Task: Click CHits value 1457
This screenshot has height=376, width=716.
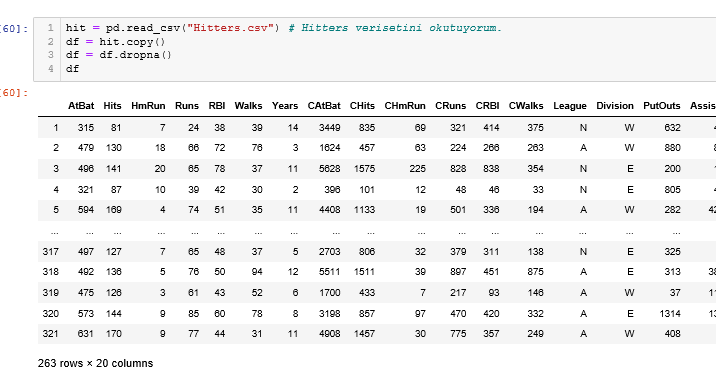Action: pos(364,334)
